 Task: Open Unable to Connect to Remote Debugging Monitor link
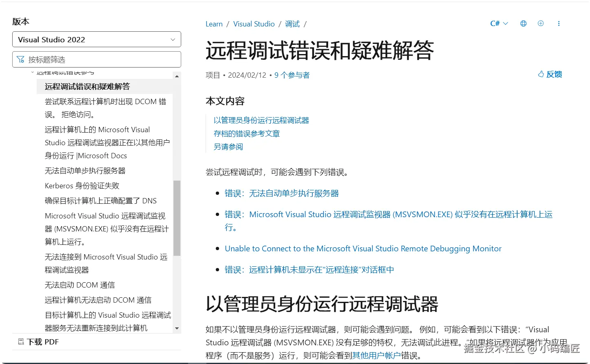click(363, 248)
